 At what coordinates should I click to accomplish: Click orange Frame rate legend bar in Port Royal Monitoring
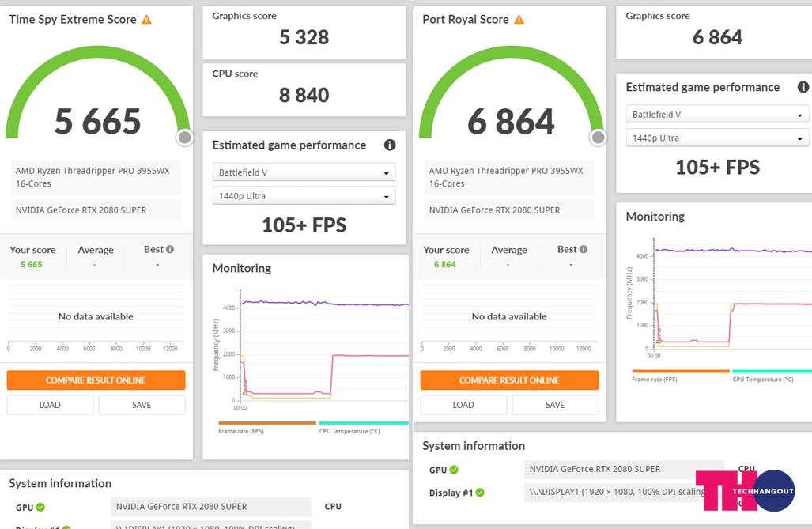[x=681, y=371]
